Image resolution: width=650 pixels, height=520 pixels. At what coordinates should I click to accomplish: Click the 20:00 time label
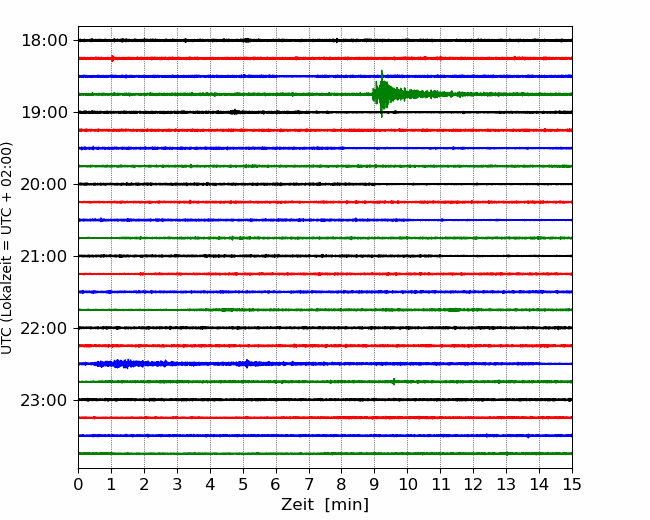click(x=44, y=185)
